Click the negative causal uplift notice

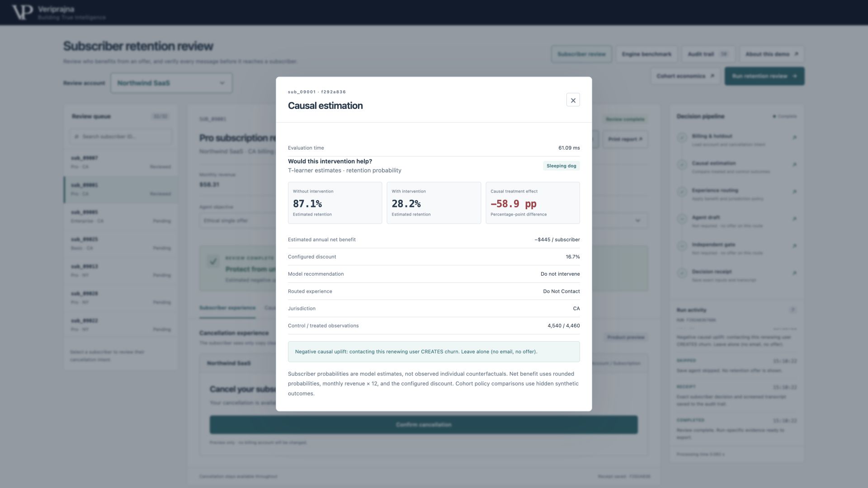tap(434, 352)
